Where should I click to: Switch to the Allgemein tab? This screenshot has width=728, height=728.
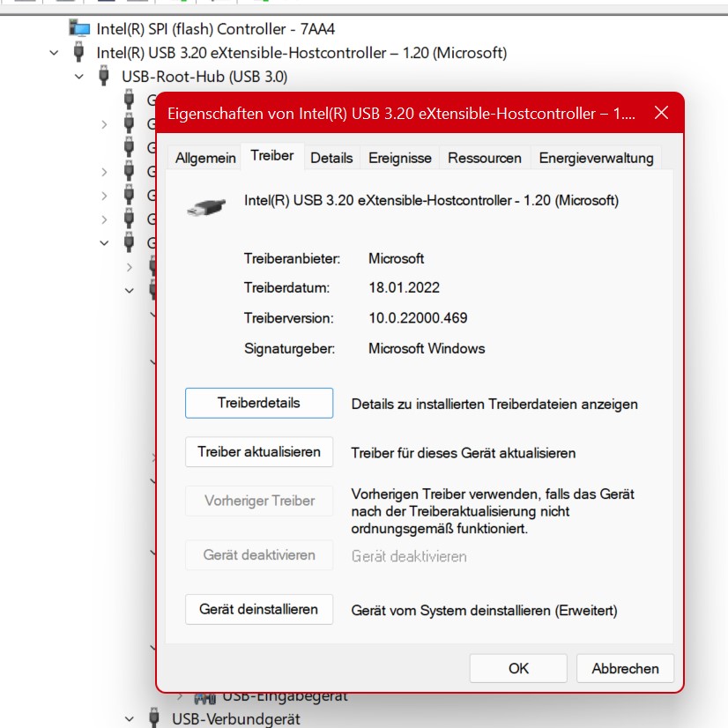pyautogui.click(x=205, y=158)
